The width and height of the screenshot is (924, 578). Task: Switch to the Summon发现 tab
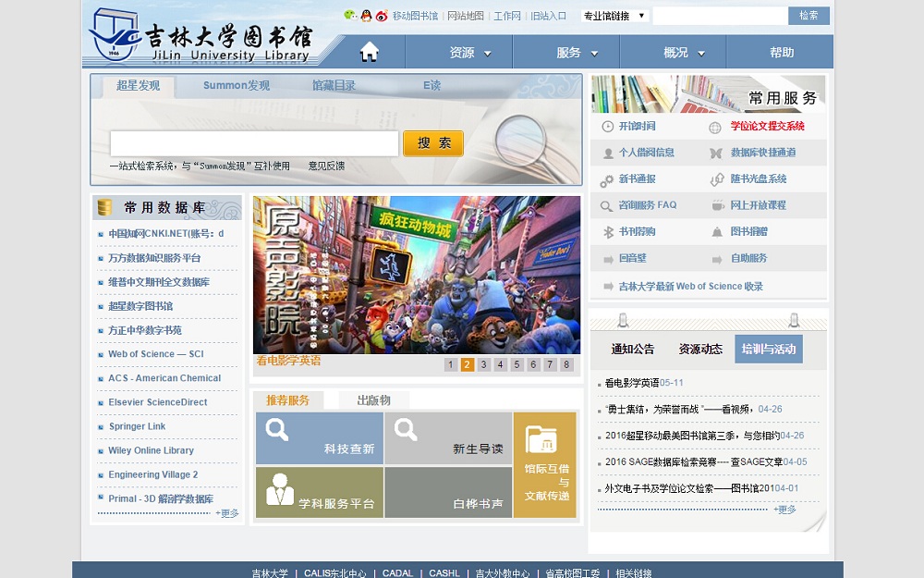pyautogui.click(x=237, y=85)
